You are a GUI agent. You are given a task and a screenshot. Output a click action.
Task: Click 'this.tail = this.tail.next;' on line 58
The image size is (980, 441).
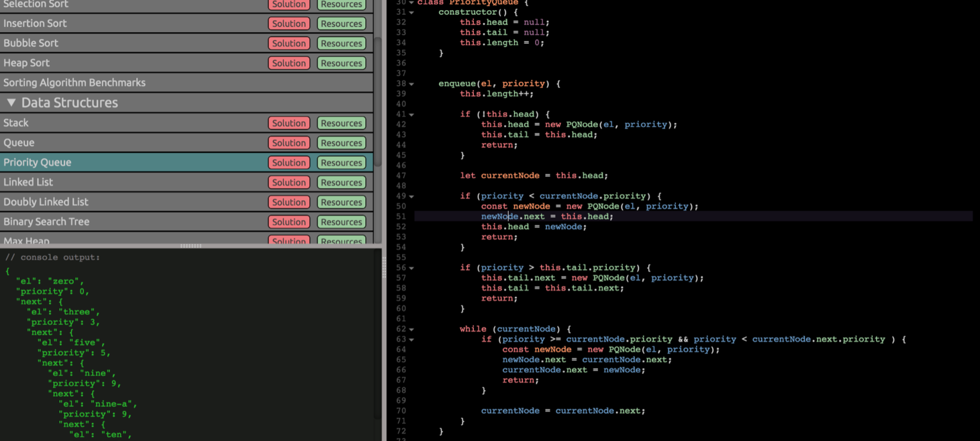point(552,288)
